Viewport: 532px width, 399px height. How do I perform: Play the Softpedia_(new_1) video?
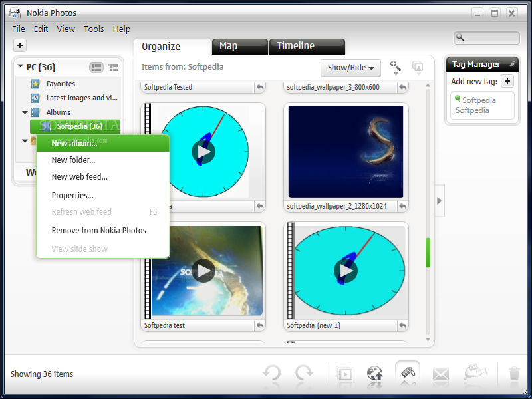tap(346, 271)
